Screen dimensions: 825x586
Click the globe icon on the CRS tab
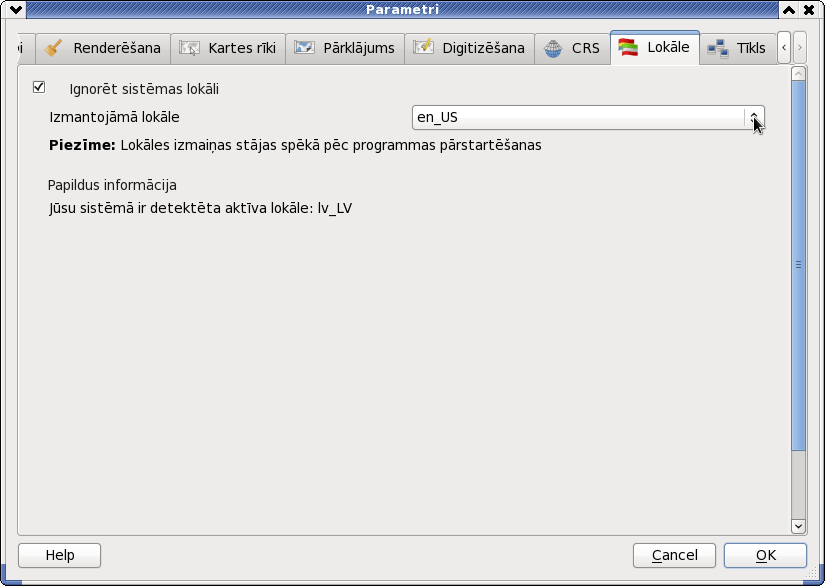click(553, 48)
